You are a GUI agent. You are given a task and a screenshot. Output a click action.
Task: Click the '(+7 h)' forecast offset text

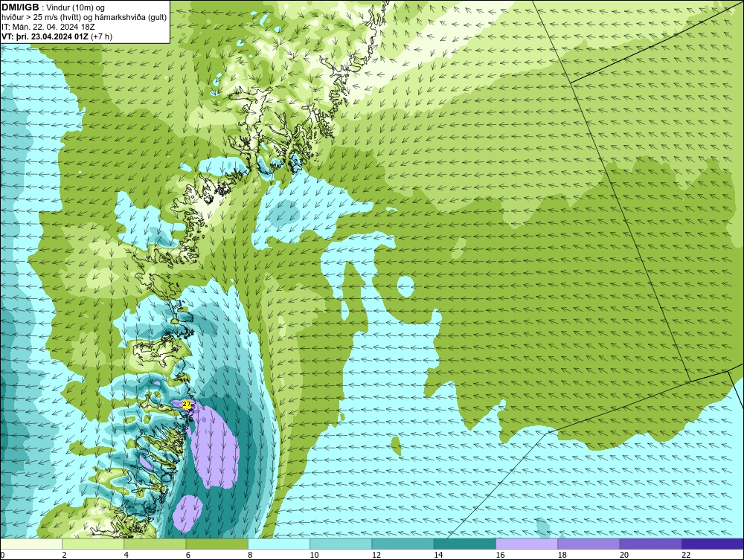click(x=101, y=36)
